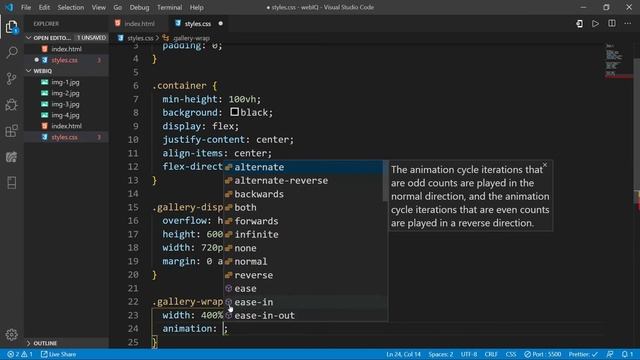Image resolution: width=640 pixels, height=360 pixels.
Task: Open the Terminal menu
Action: [x=169, y=7]
